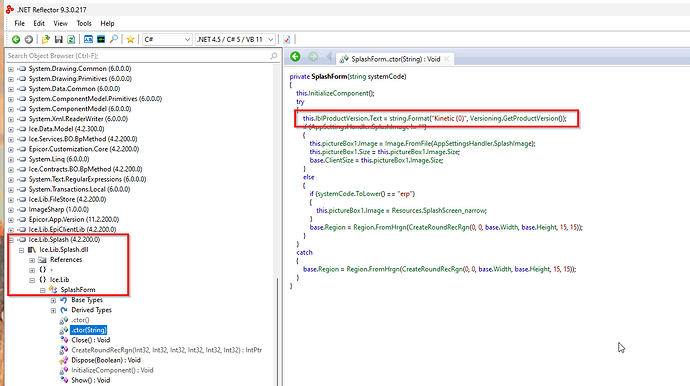Click the green Back toolbar arrow
Viewport: 690px width, 386px height.
pyautogui.click(x=16, y=40)
